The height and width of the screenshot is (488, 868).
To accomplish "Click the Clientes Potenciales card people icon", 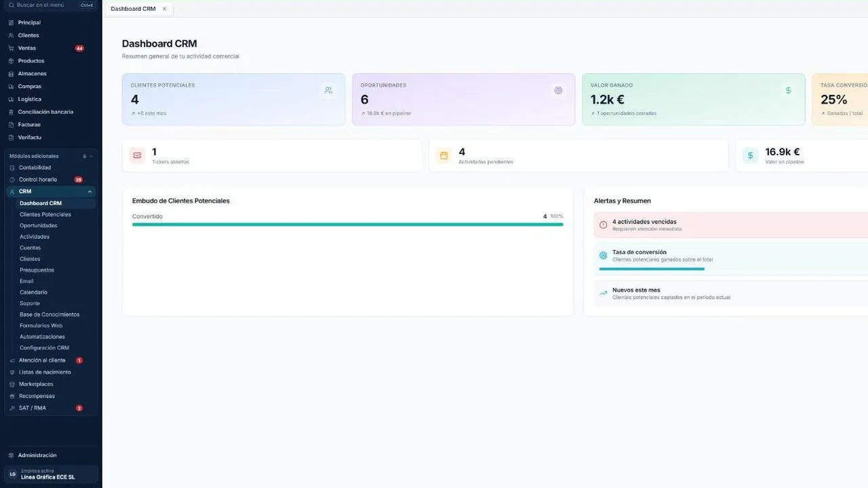I will [328, 90].
